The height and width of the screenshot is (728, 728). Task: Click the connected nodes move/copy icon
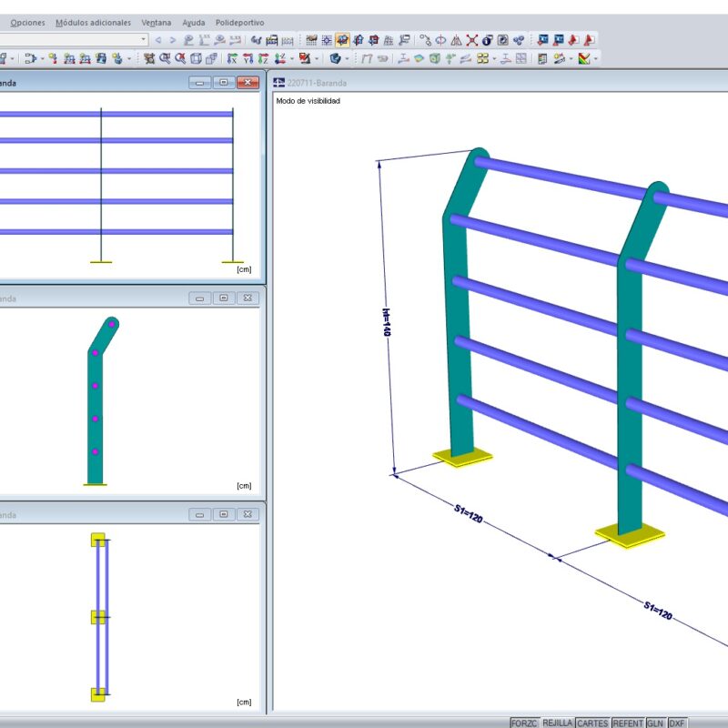(425, 40)
